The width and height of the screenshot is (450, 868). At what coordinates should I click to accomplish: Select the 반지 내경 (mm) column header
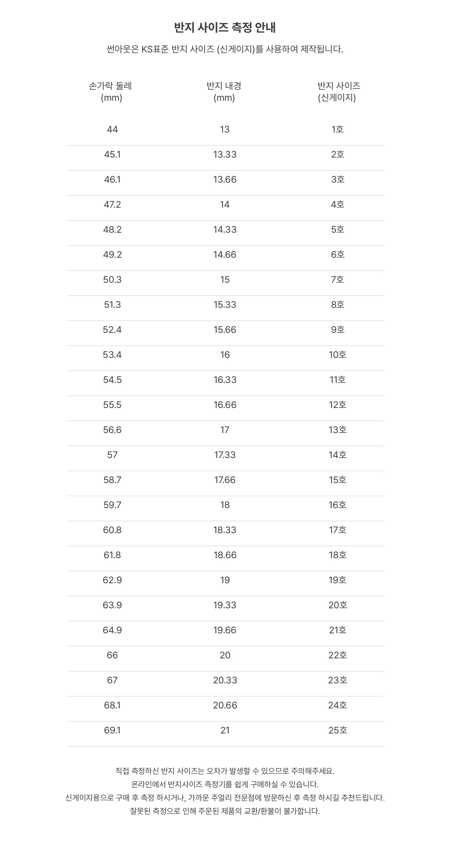point(224,92)
